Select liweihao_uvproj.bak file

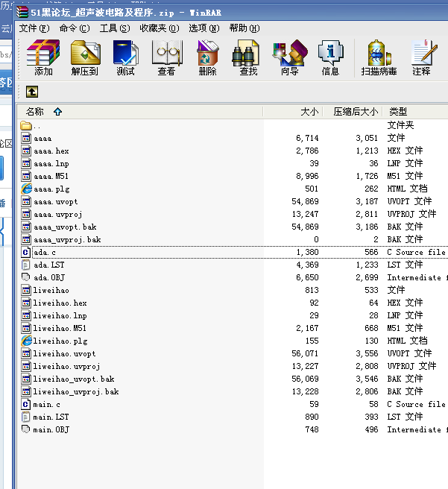tap(76, 391)
